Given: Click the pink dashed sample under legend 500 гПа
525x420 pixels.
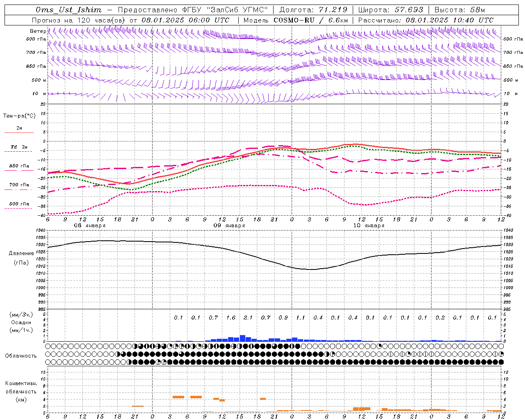Looking at the screenshot, I should pyautogui.click(x=18, y=209).
